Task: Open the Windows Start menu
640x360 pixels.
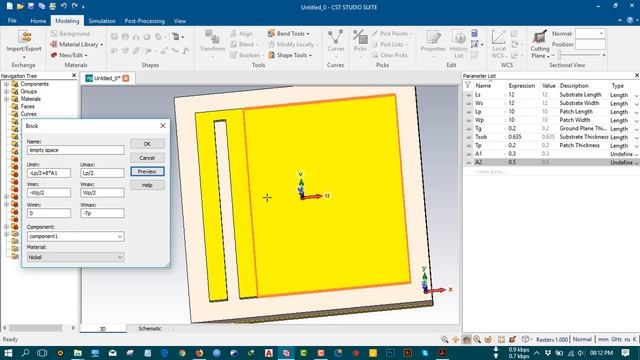Action: [x=8, y=353]
